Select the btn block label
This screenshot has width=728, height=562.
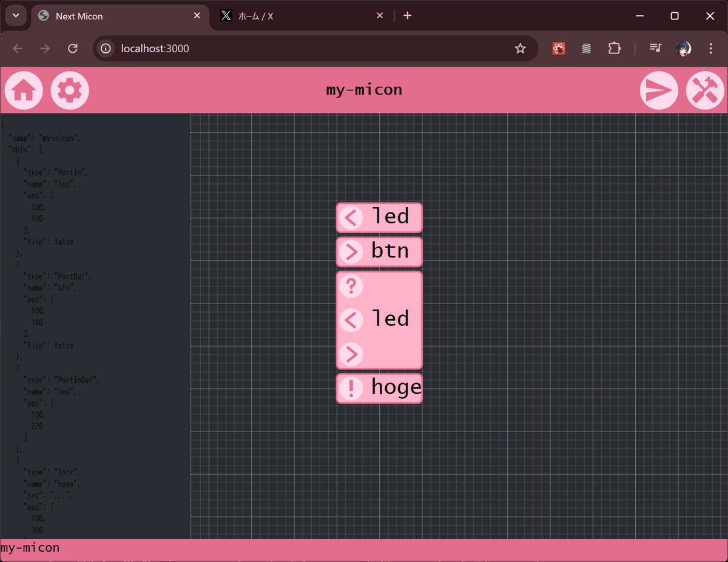pos(390,251)
